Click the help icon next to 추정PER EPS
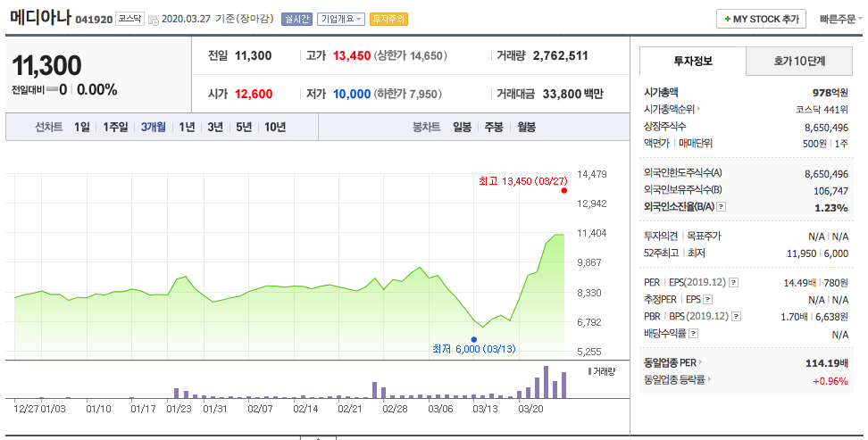 tap(707, 300)
